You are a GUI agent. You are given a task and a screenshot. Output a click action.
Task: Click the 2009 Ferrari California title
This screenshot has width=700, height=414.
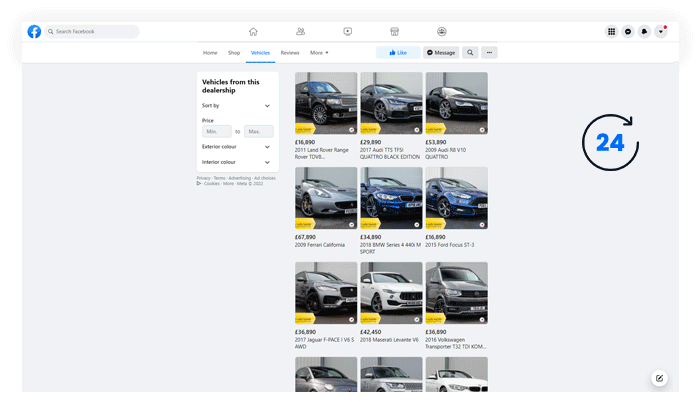tap(320, 245)
